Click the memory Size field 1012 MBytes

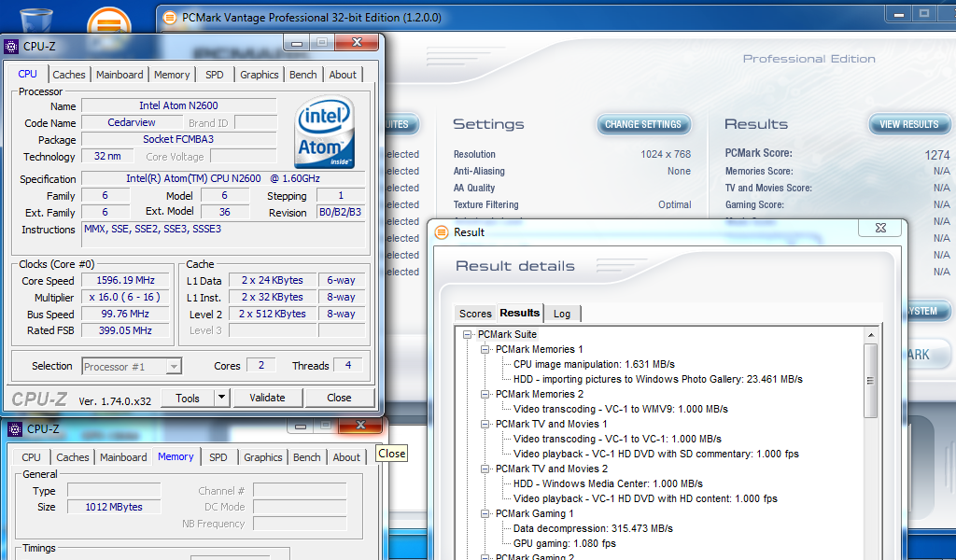[114, 507]
